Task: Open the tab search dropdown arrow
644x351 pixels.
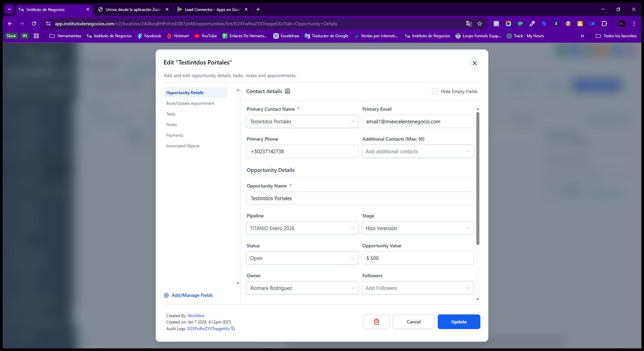Action: (9, 9)
